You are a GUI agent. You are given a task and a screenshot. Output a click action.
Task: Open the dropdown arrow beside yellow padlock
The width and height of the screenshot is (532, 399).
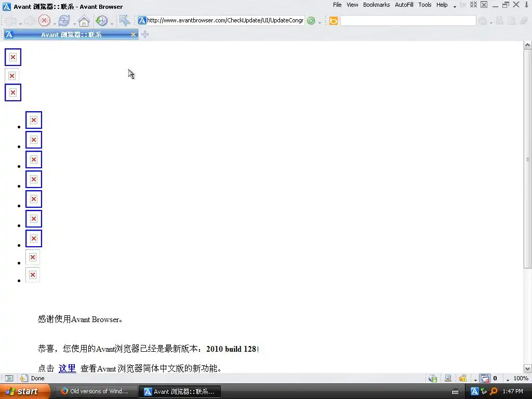click(x=475, y=380)
